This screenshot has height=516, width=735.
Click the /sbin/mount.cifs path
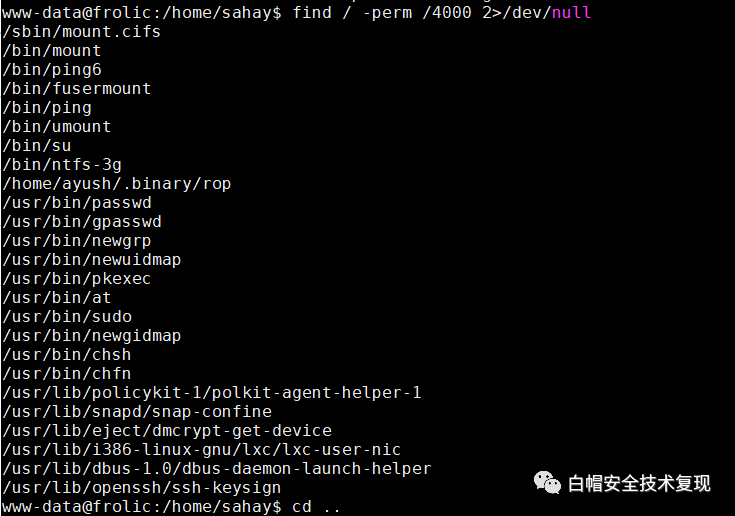tap(82, 31)
